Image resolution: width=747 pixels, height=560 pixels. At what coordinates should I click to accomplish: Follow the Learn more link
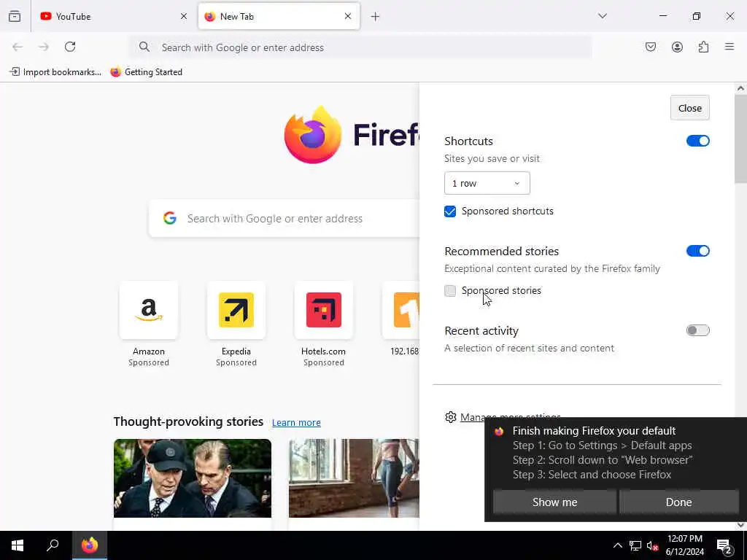coord(296,422)
